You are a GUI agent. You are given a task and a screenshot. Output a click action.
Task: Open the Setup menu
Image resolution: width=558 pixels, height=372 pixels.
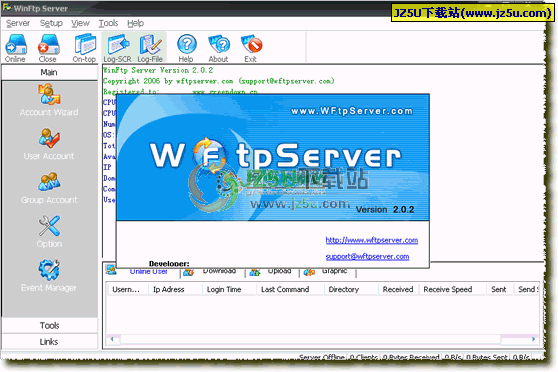pyautogui.click(x=51, y=23)
